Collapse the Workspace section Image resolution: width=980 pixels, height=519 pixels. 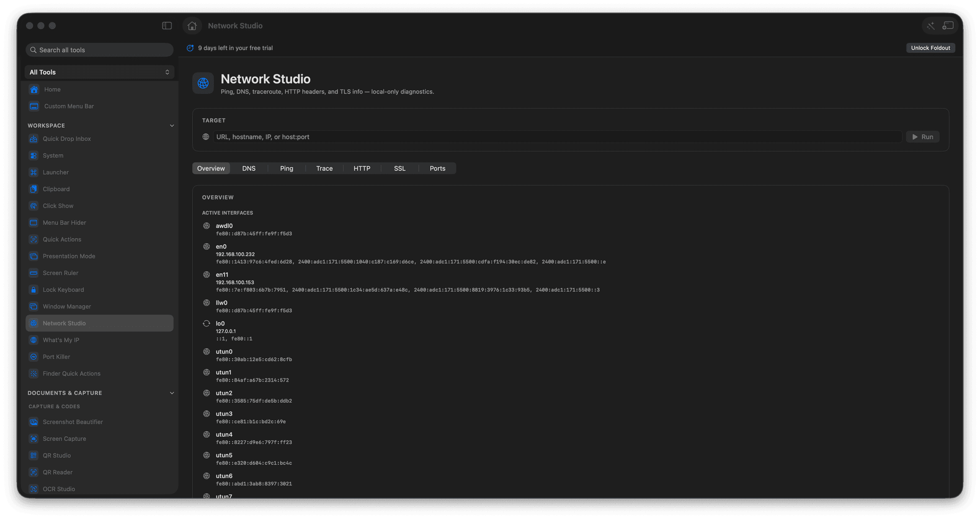click(x=171, y=126)
